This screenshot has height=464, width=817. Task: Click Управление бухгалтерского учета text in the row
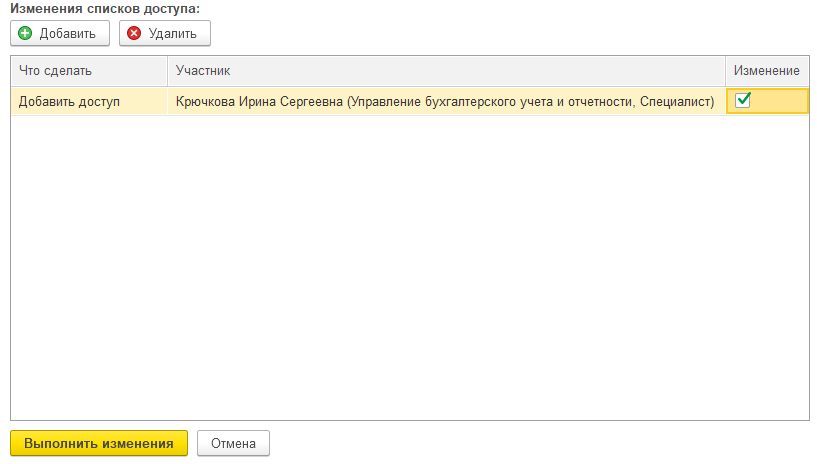430,101
